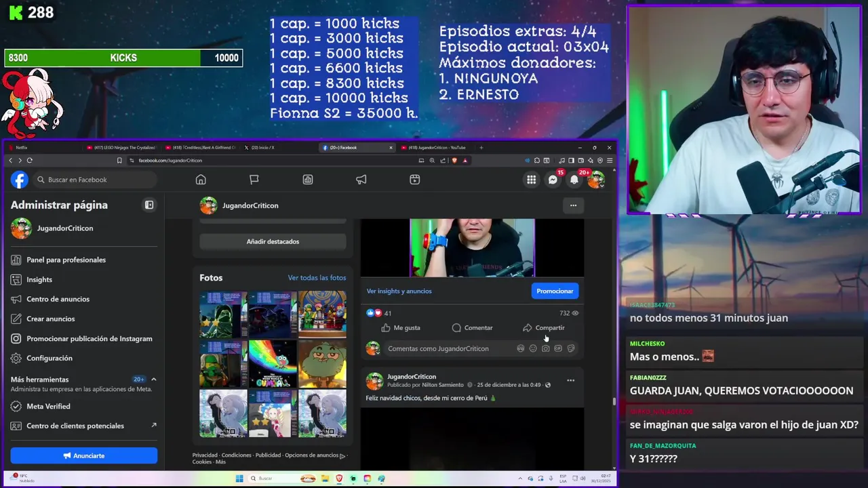Open the Ads megaphone icon
The width and height of the screenshot is (868, 488).
pos(361,180)
